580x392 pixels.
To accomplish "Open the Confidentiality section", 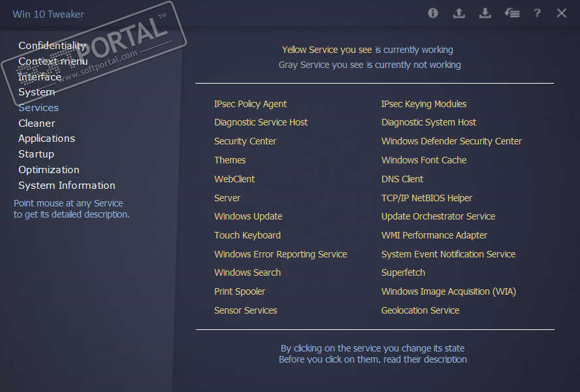I will [52, 46].
